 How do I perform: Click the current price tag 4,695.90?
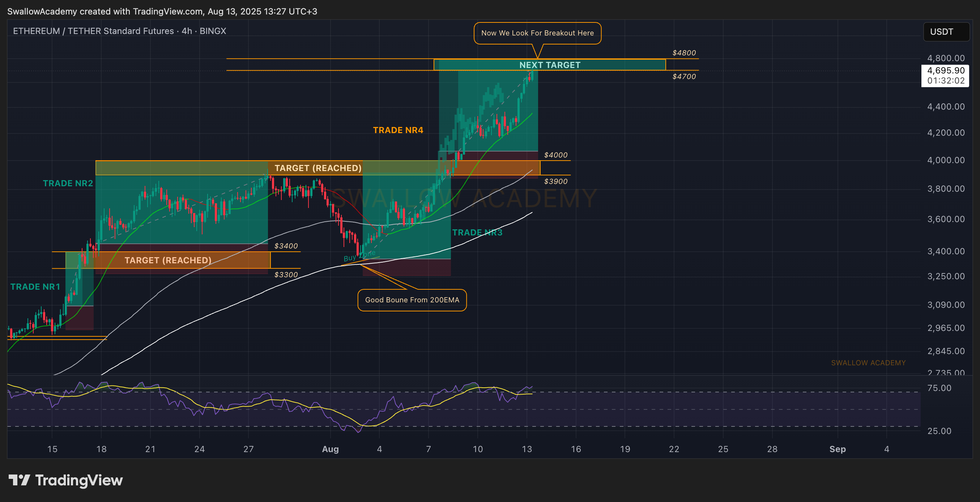pos(946,71)
